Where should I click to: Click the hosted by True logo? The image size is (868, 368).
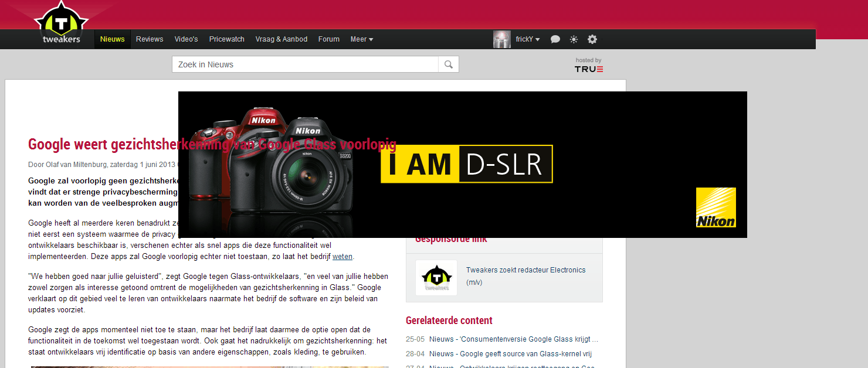pyautogui.click(x=589, y=65)
